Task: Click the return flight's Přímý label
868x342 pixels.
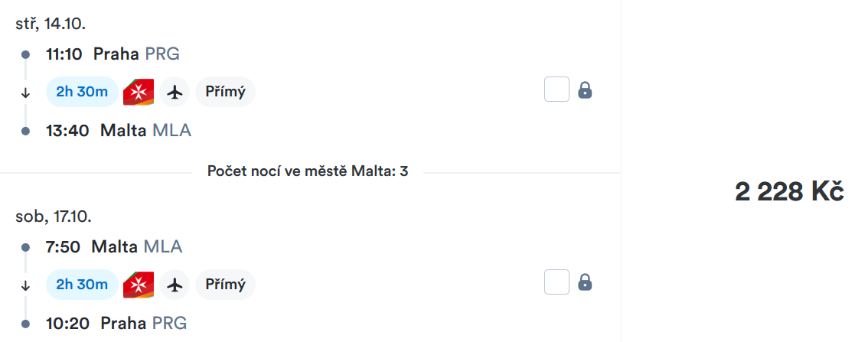Action: pos(225,285)
